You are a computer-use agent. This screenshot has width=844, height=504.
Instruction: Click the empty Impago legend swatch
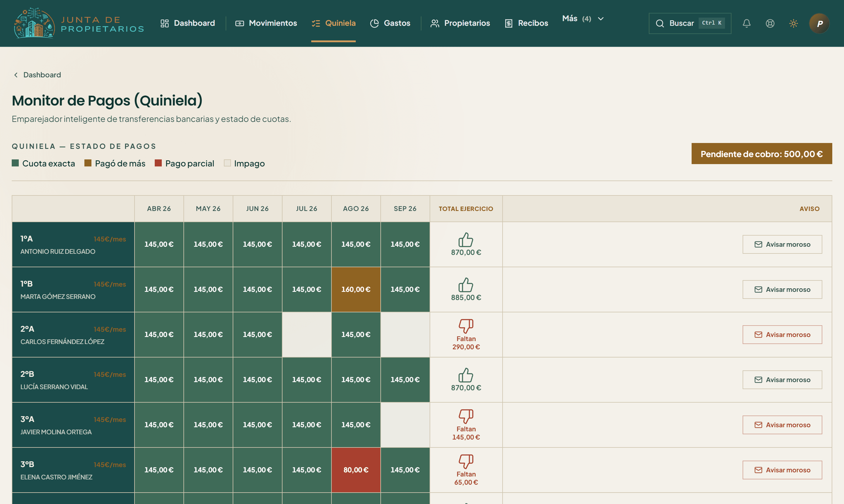tap(227, 163)
